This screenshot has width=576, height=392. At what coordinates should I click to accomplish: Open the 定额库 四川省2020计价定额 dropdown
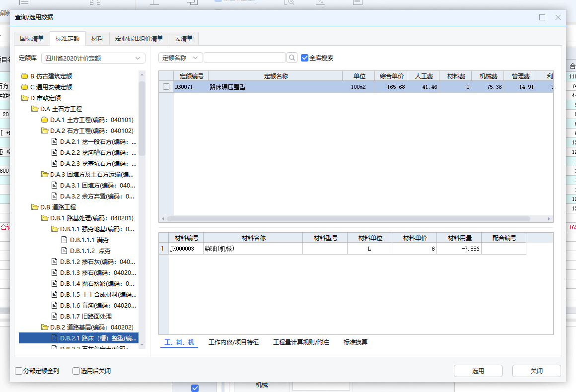pos(93,58)
